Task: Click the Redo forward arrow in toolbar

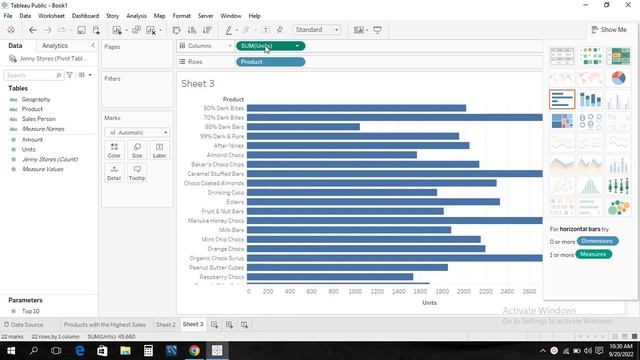Action: point(47,30)
